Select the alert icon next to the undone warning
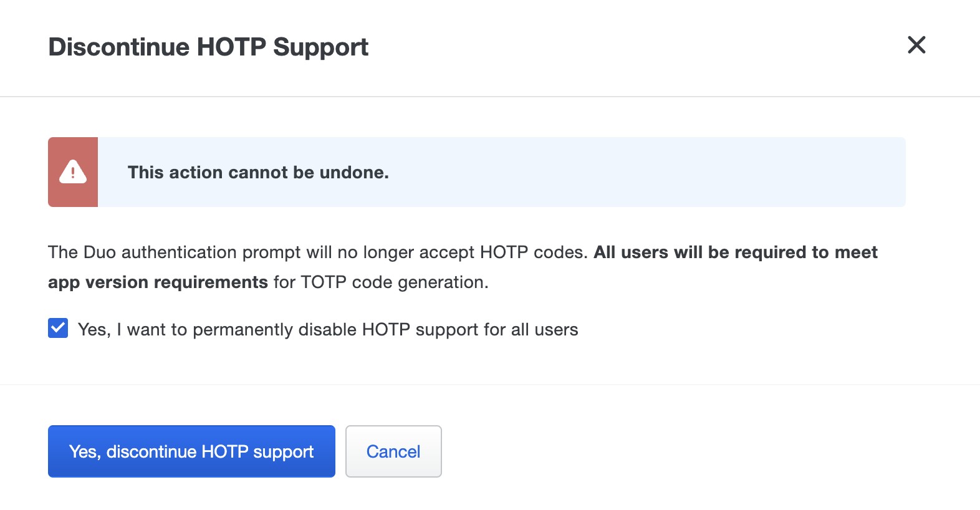This screenshot has width=980, height=510. point(72,172)
